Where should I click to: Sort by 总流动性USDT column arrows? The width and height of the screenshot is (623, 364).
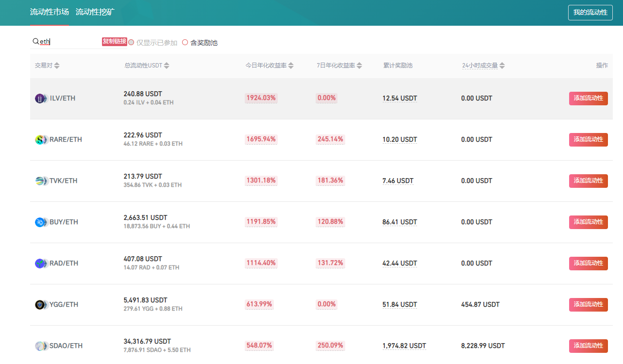[x=167, y=66]
